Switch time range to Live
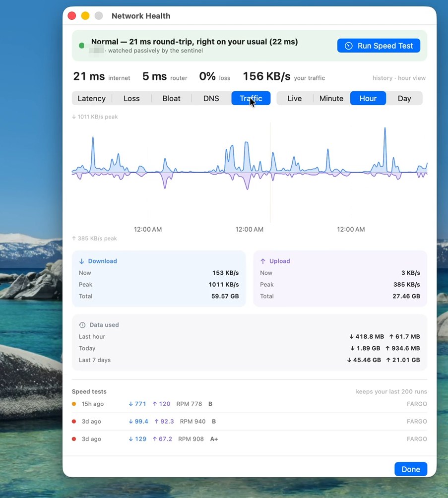 (x=295, y=98)
